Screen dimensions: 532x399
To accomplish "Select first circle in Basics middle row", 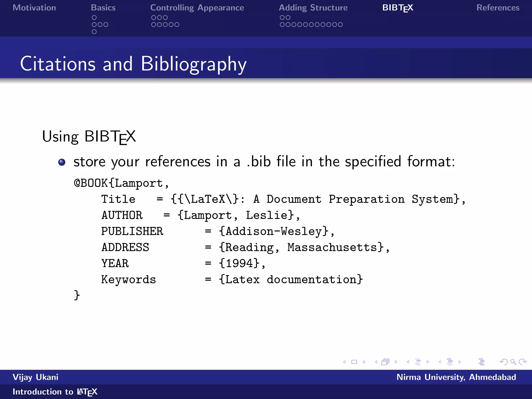I will tap(94, 25).
